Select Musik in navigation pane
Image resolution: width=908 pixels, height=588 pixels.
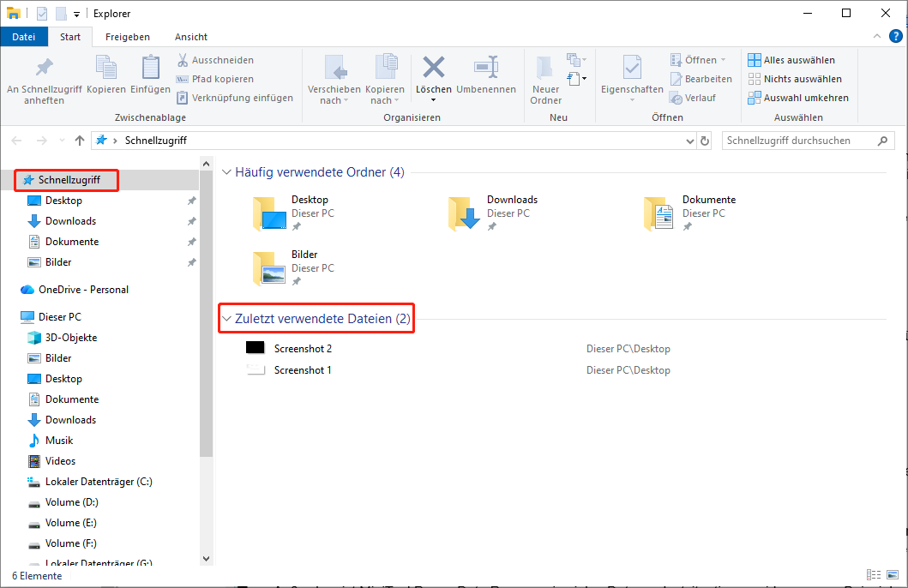(59, 441)
